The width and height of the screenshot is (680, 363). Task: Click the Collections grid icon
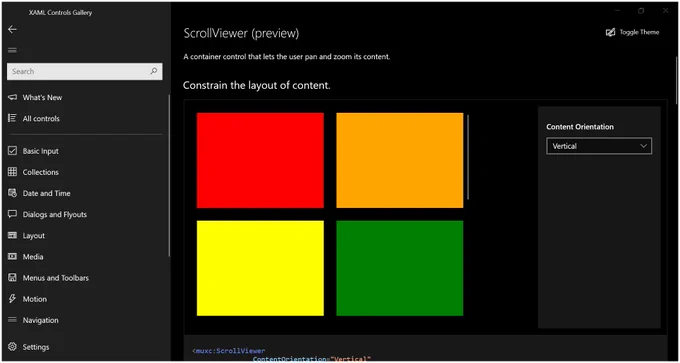pyautogui.click(x=13, y=172)
